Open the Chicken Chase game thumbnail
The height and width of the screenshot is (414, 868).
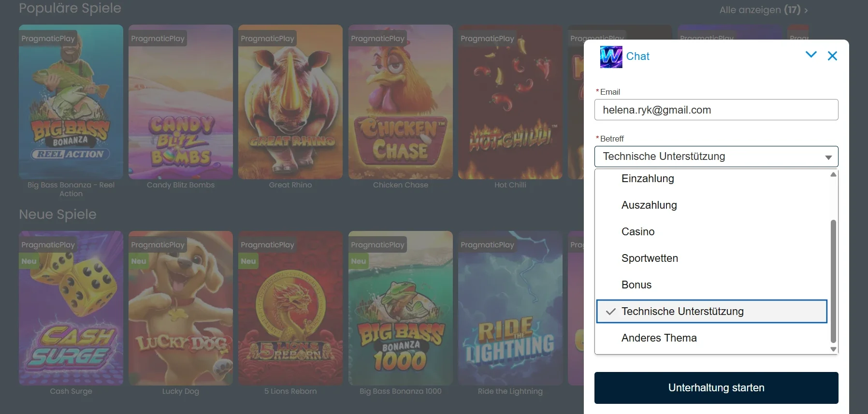pos(401,102)
